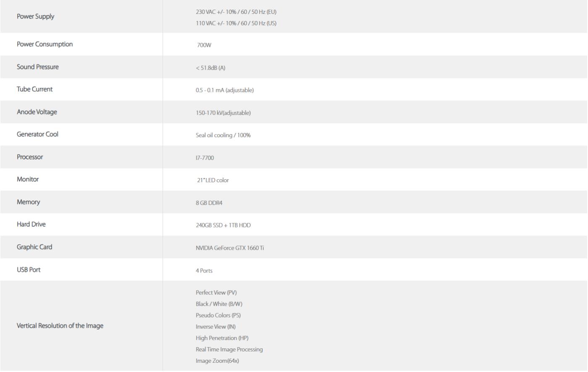Click the 700W value

coord(204,45)
